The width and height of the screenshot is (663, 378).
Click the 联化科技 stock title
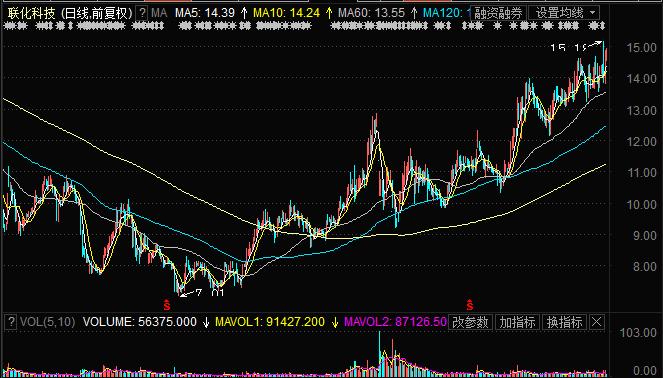point(31,13)
